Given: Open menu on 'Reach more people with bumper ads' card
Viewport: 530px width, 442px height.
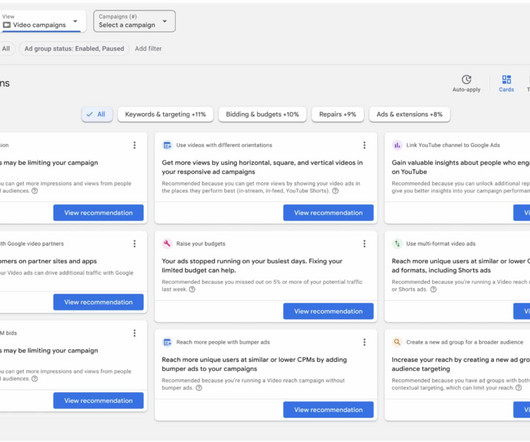Looking at the screenshot, I should (x=364, y=342).
